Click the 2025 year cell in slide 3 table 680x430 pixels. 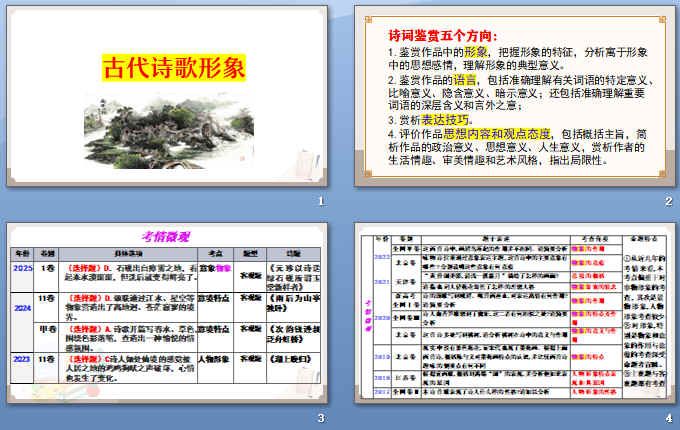coord(21,269)
